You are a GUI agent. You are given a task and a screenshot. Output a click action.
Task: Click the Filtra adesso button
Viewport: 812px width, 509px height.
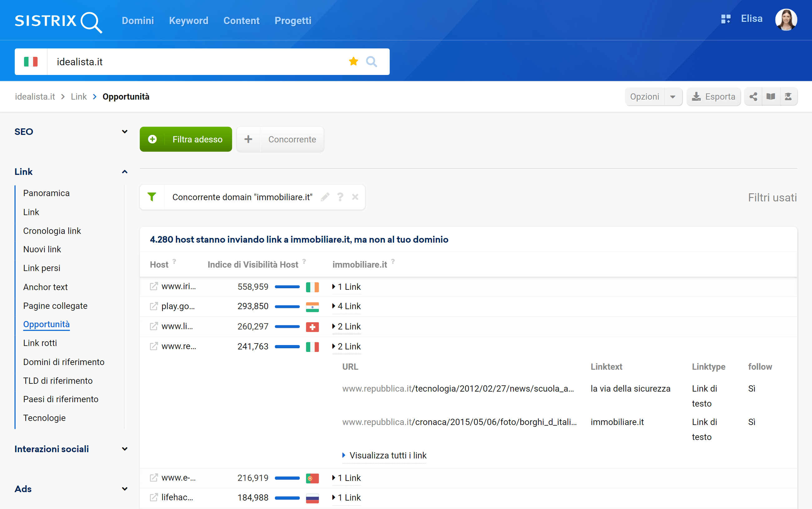[x=186, y=139]
